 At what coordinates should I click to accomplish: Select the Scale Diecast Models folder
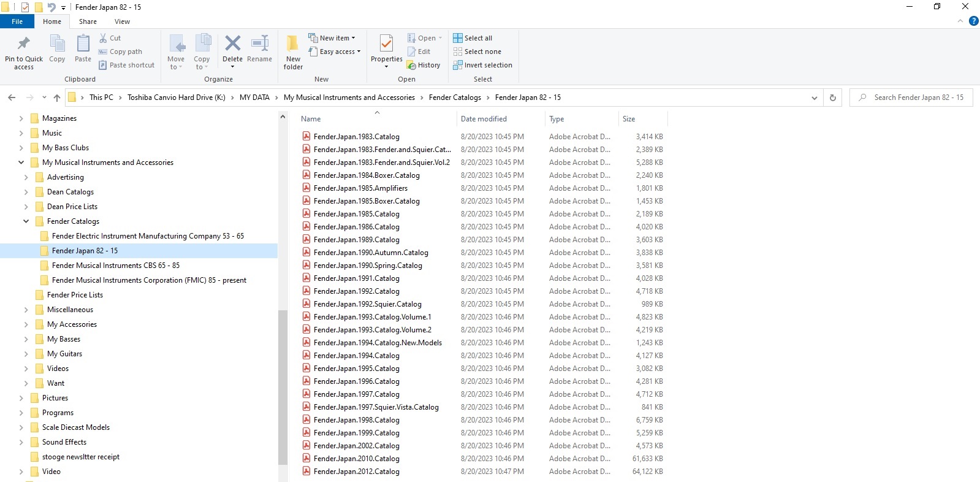(76, 427)
